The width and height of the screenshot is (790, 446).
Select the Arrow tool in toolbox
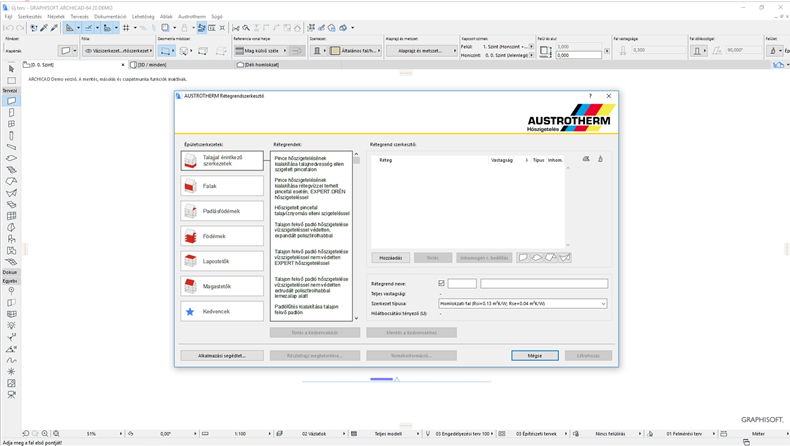(x=11, y=69)
